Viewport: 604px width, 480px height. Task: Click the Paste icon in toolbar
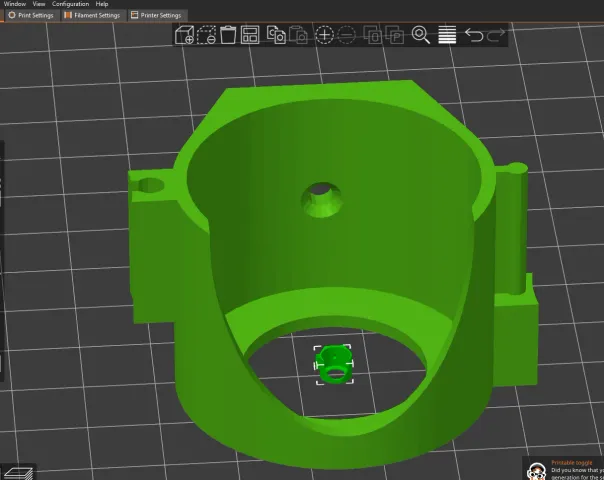[x=298, y=35]
